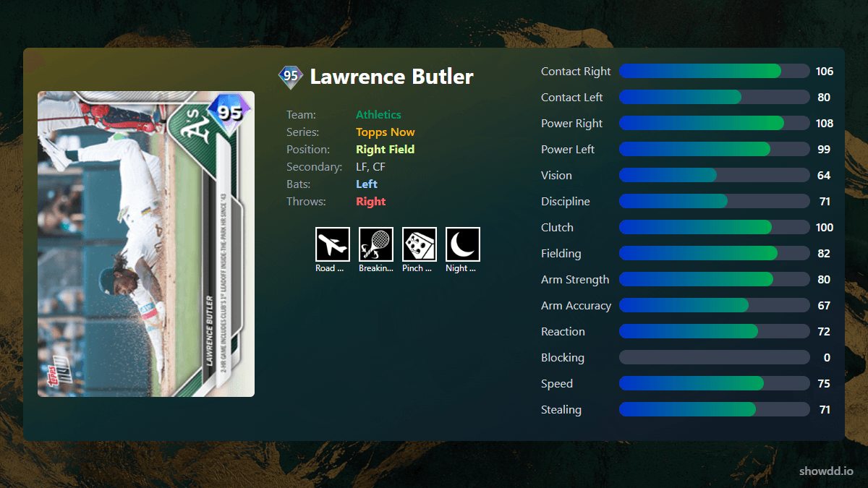This screenshot has height=488, width=868.
Task: Click the Contact Left label
Action: pos(571,97)
